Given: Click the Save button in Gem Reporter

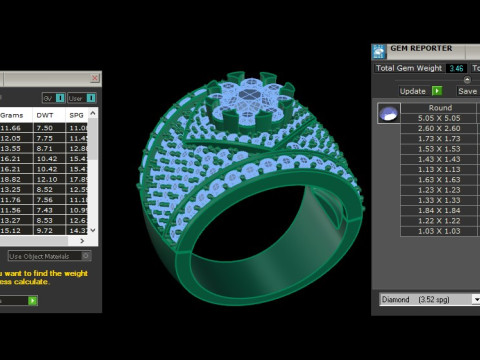Looking at the screenshot, I should coord(468,91).
